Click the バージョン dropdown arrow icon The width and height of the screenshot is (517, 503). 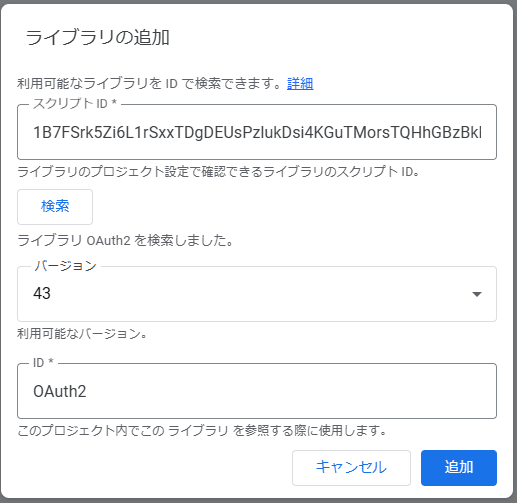click(x=477, y=294)
